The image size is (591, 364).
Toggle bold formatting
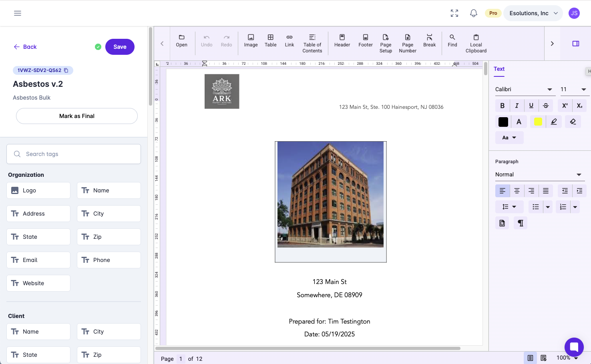[502, 106]
